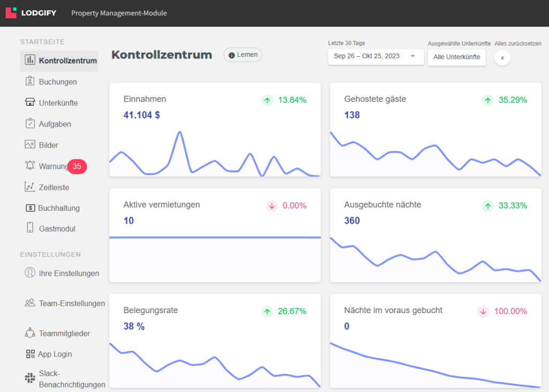Click the App Login text in the sidebar

55,354
